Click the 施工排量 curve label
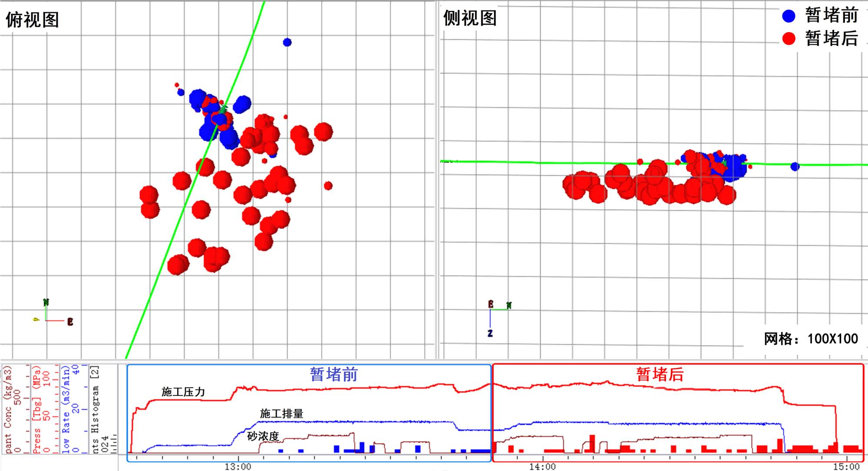This screenshot has height=471, width=868. pyautogui.click(x=281, y=414)
